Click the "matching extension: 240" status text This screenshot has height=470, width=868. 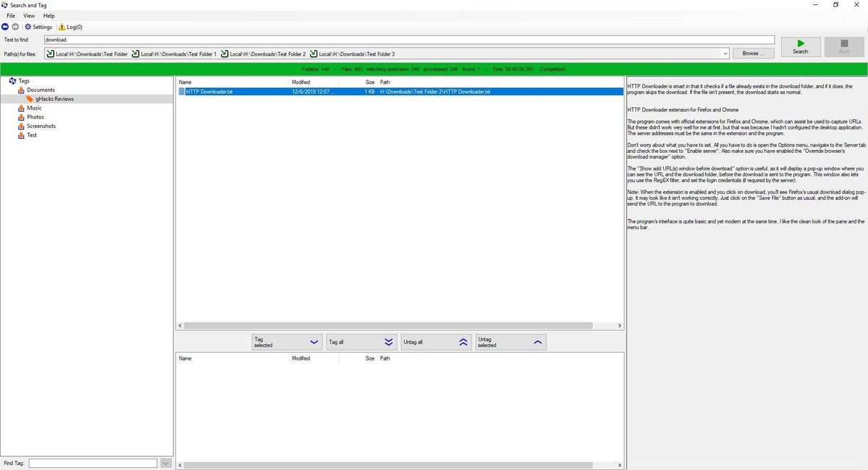[393, 70]
